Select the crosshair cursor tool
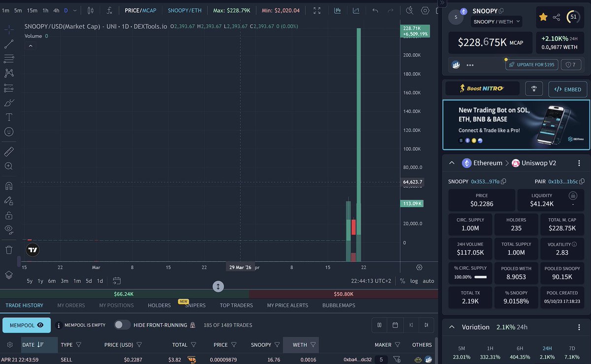Screen dimensions: 591x364 9,30
